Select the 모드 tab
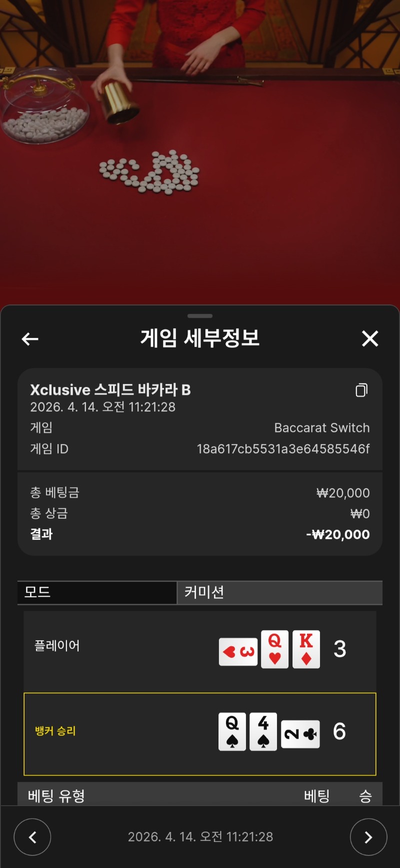The height and width of the screenshot is (868, 400). coord(97,593)
